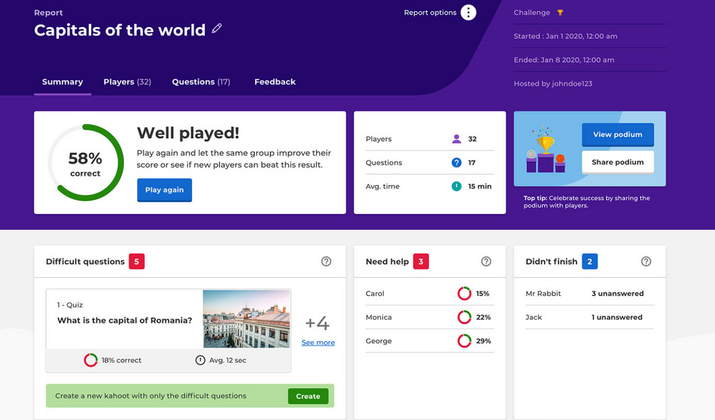Open help for Difficult questions

tap(326, 261)
